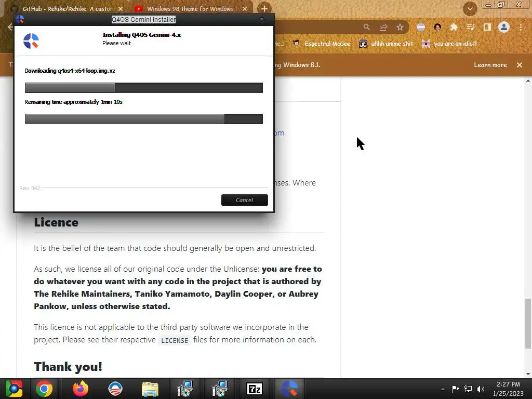Close the GitHub Rehike tab
This screenshot has height=399, width=532.
(x=121, y=9)
